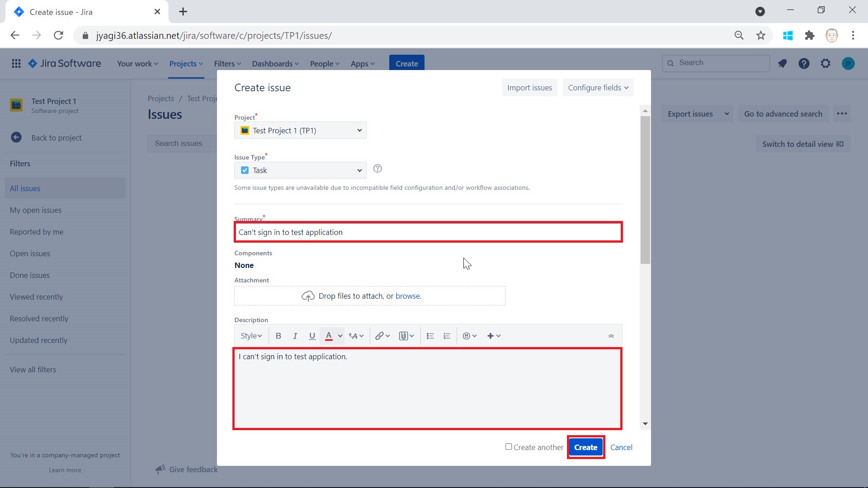Select the Style dropdown in description

pos(250,335)
